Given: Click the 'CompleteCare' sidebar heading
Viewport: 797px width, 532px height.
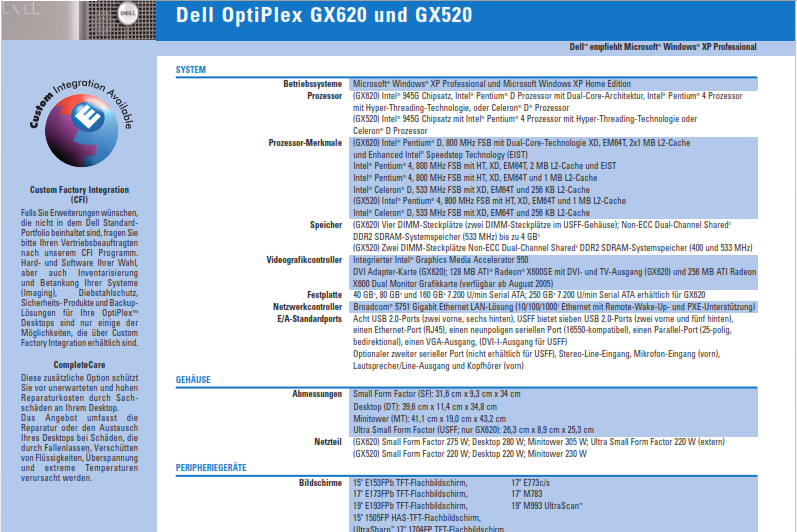Looking at the screenshot, I should 79,365.
